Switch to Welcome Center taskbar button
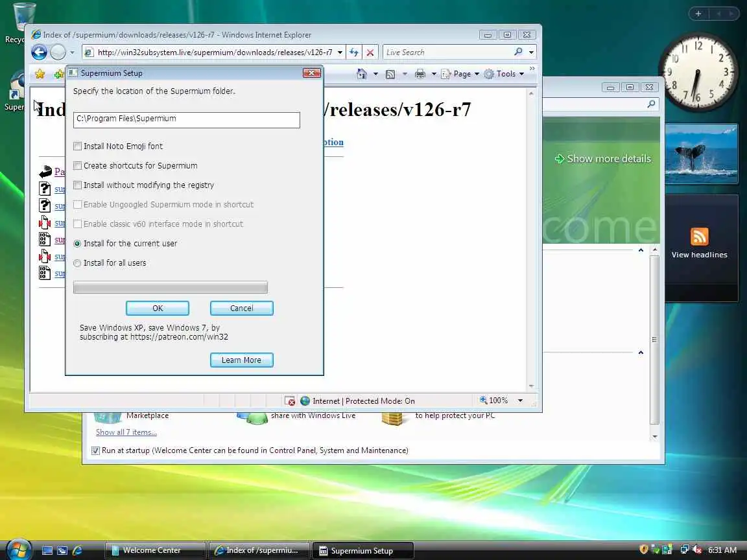This screenshot has height=560, width=747. 156,550
